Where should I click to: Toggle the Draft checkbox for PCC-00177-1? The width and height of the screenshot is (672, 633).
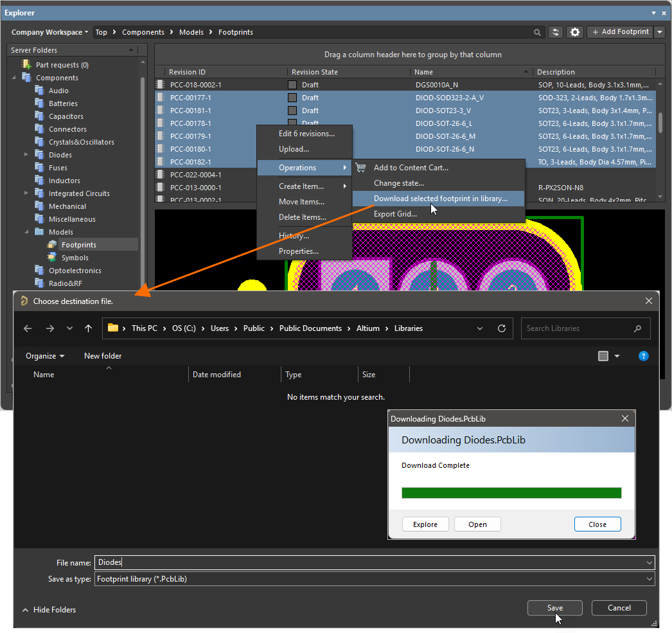tap(292, 98)
